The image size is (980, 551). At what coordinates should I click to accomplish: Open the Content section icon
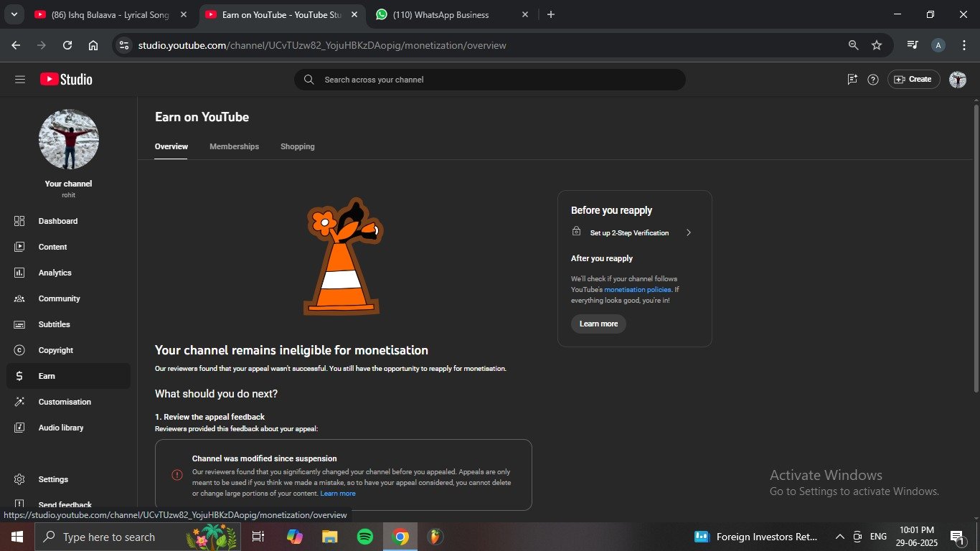coord(19,247)
